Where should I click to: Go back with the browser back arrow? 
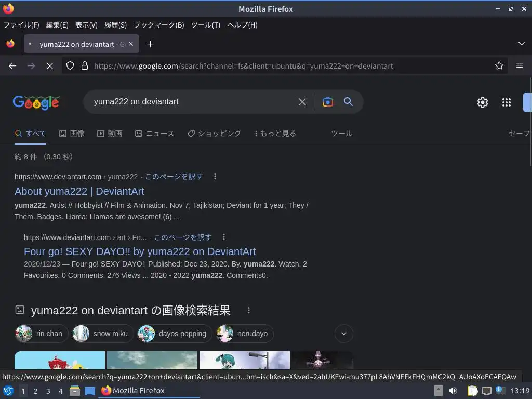point(12,66)
